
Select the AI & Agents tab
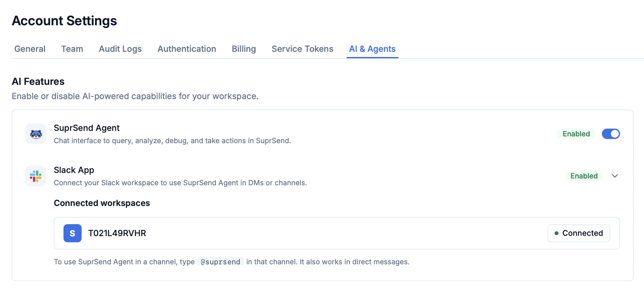(372, 49)
